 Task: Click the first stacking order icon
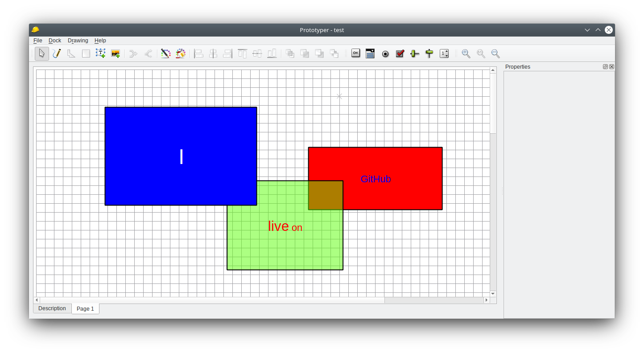290,53
